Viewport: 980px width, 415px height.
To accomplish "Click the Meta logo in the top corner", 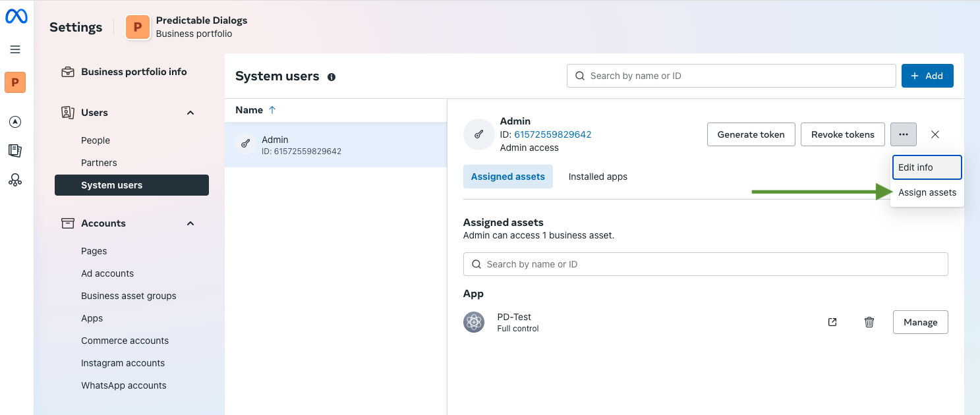I will (16, 16).
